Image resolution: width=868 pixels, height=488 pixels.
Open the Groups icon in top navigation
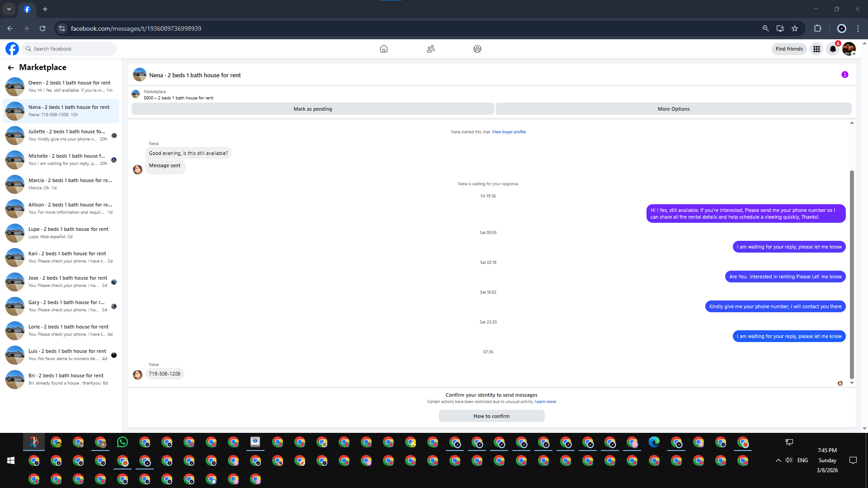pyautogui.click(x=477, y=49)
